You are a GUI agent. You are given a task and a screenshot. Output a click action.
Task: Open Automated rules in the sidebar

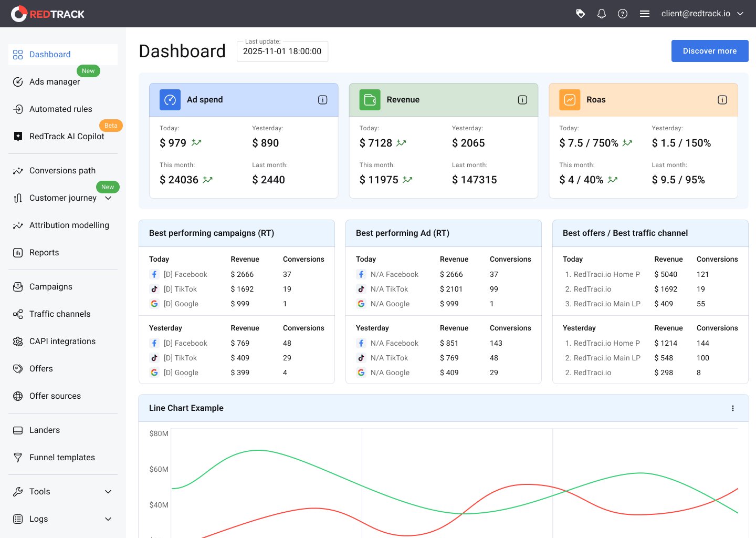(63, 109)
